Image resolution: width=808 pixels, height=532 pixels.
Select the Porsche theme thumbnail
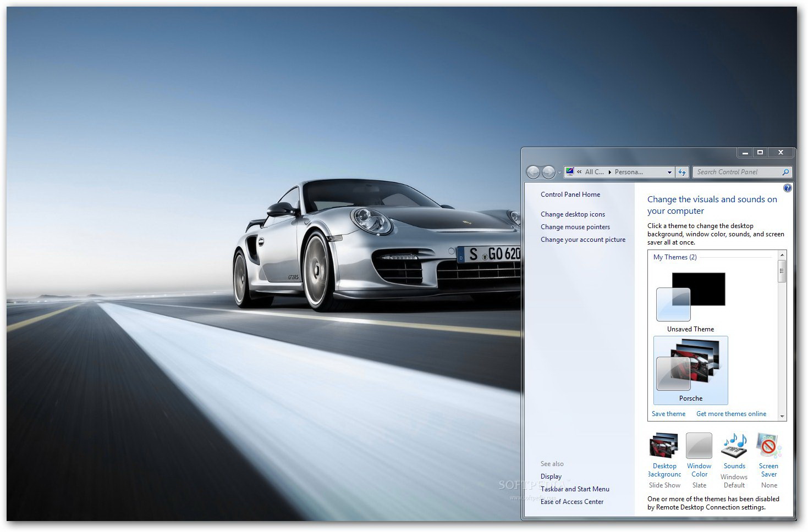point(690,370)
